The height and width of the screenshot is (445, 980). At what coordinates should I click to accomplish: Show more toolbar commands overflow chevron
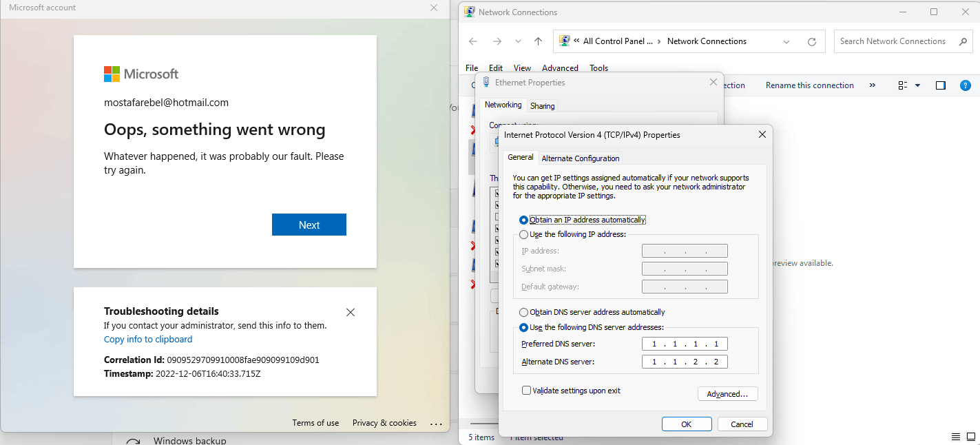click(873, 85)
